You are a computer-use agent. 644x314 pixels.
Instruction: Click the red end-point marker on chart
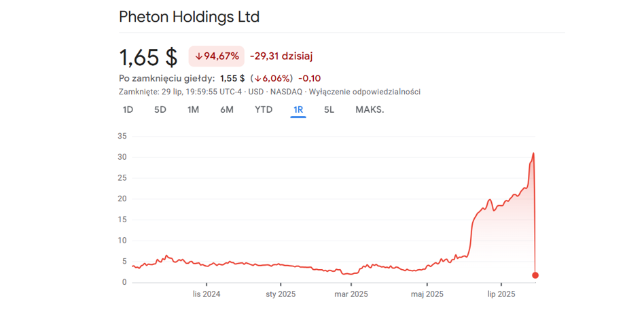(535, 275)
